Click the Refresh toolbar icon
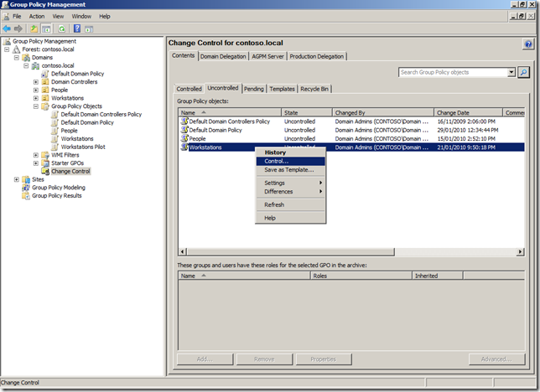540x392 pixels. (x=62, y=28)
